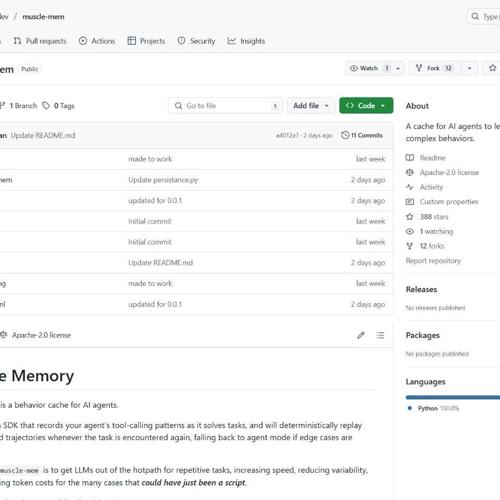Click the pulse icon beside Activity

click(x=410, y=187)
